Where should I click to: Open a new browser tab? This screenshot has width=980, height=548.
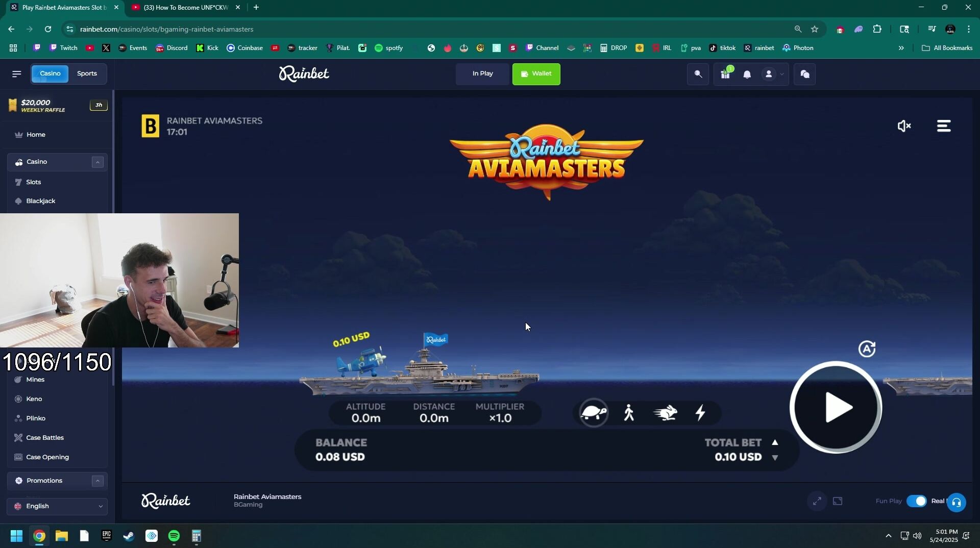click(x=256, y=8)
